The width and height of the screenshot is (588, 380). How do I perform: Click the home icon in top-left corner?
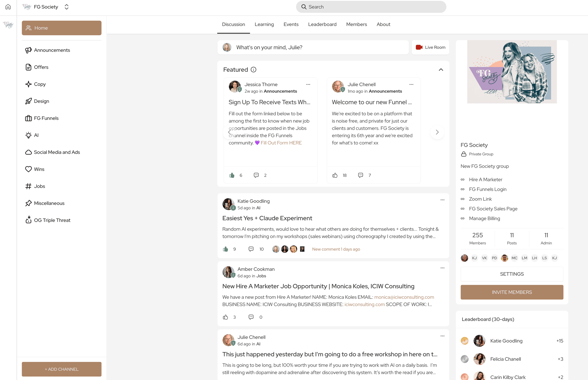(x=8, y=7)
